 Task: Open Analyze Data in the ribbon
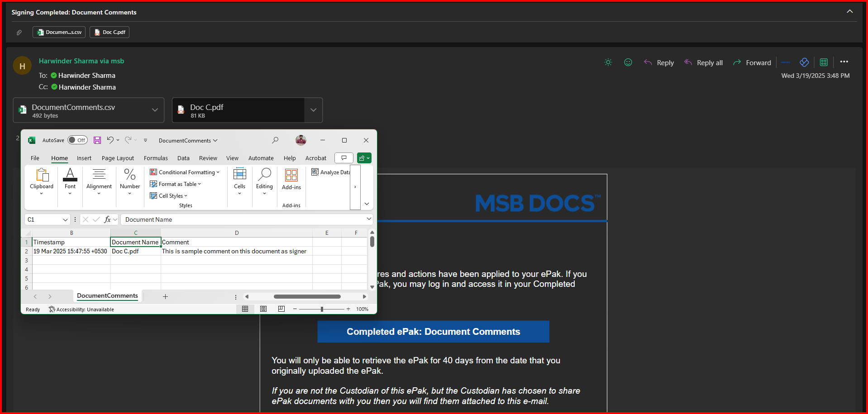click(331, 172)
